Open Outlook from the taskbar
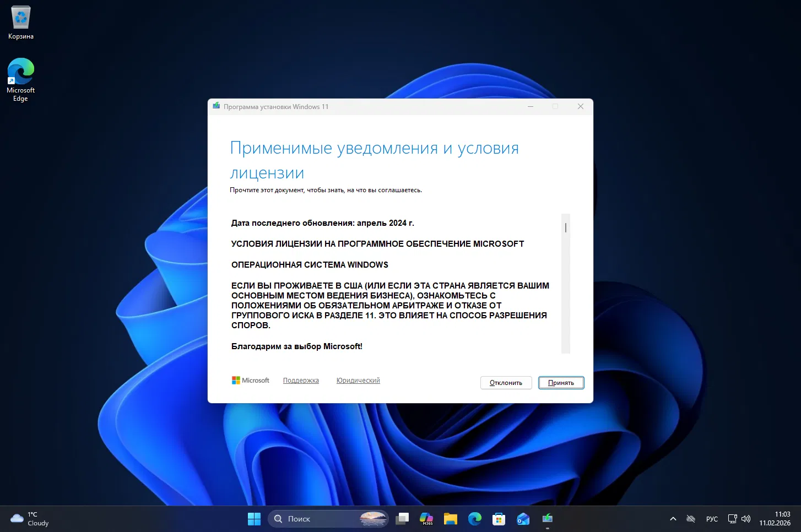This screenshot has width=801, height=532. click(x=523, y=519)
